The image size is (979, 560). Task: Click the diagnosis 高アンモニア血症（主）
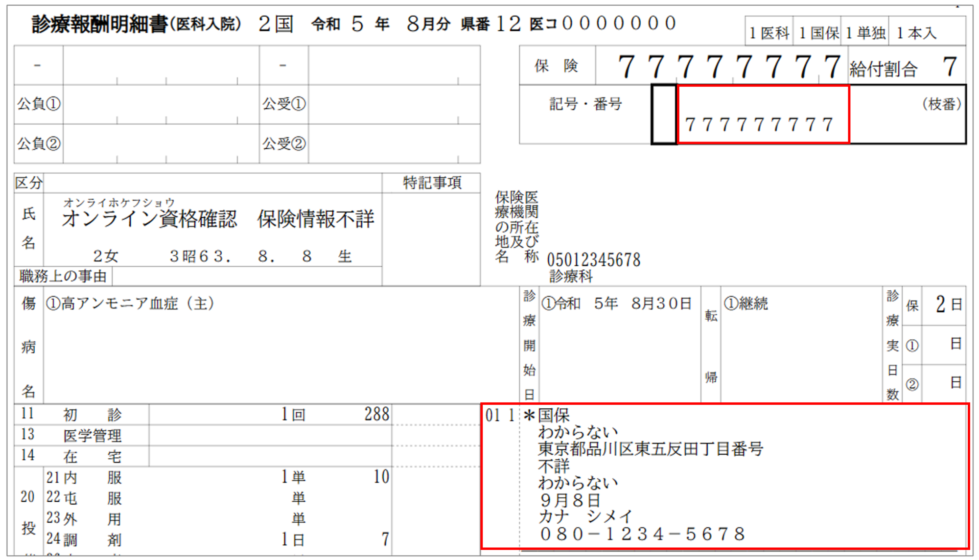click(x=130, y=303)
